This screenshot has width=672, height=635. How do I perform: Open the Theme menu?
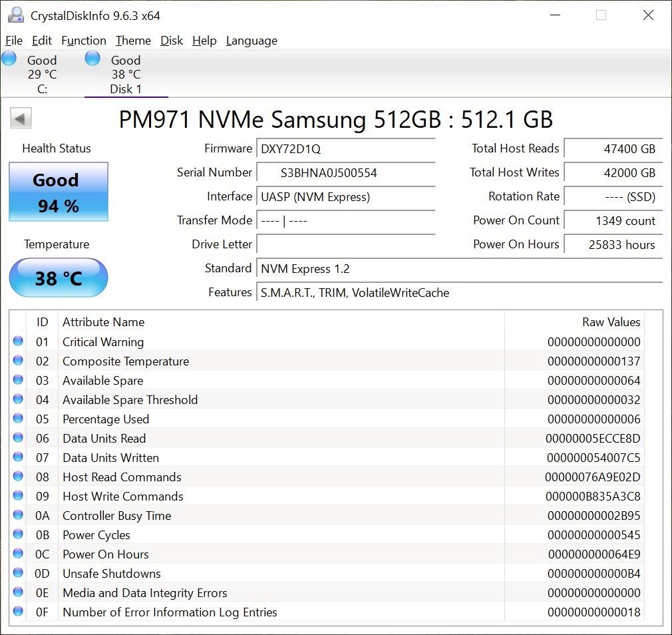[x=133, y=41]
